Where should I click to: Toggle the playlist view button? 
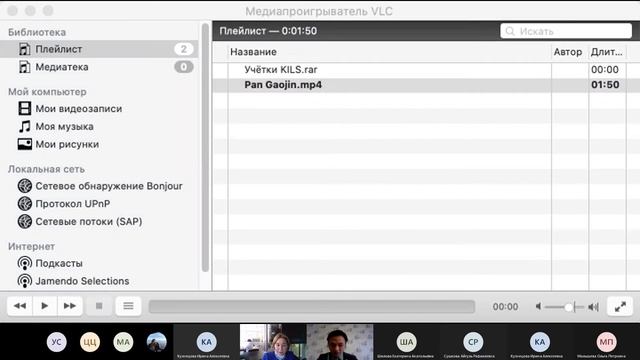pos(128,306)
